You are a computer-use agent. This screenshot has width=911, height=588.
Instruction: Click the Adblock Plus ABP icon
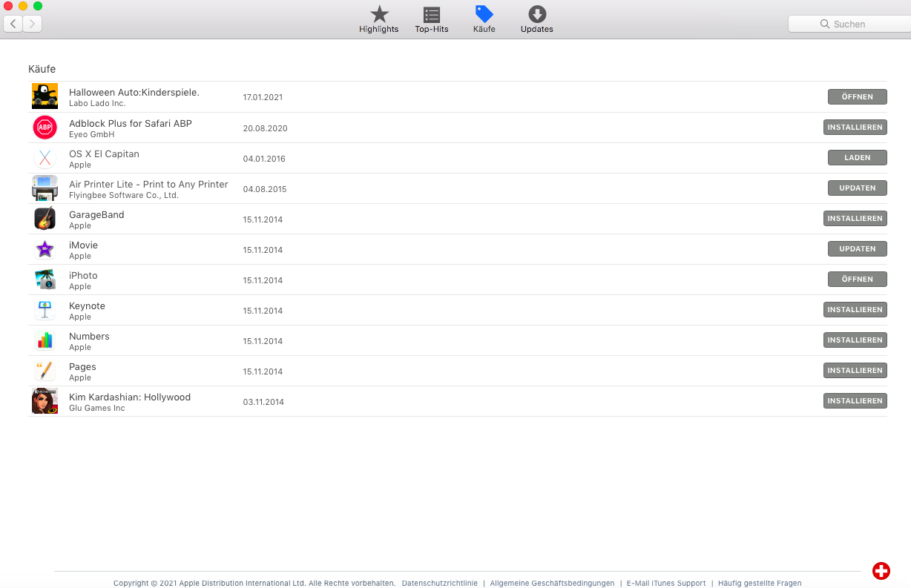point(45,127)
